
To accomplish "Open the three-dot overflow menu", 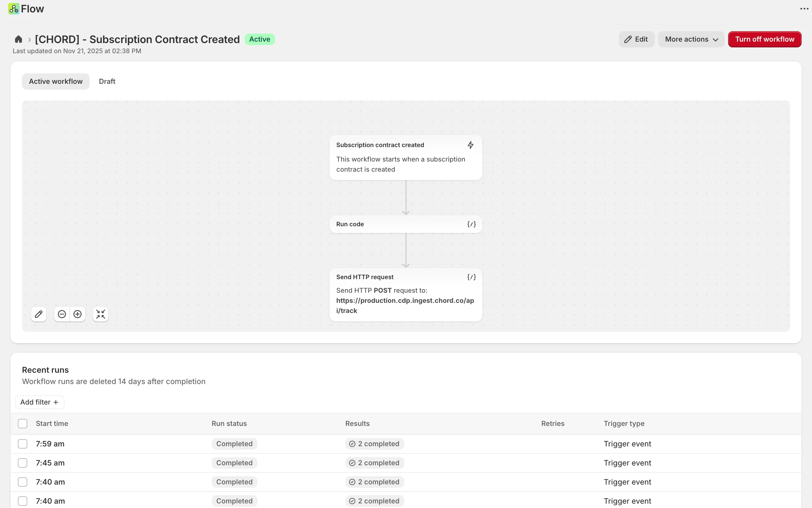I will point(804,9).
